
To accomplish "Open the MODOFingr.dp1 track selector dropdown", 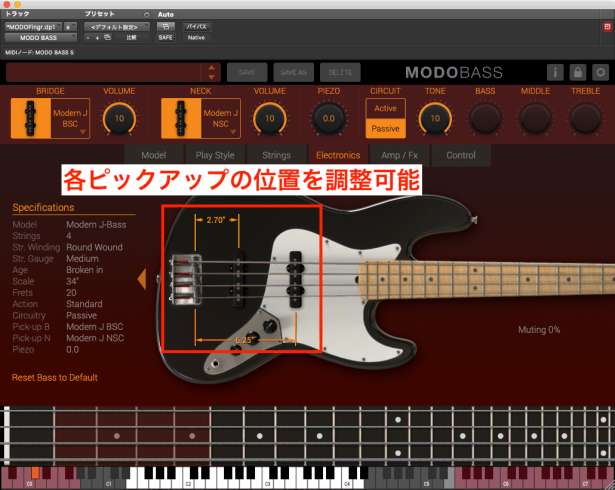I will coord(33,27).
